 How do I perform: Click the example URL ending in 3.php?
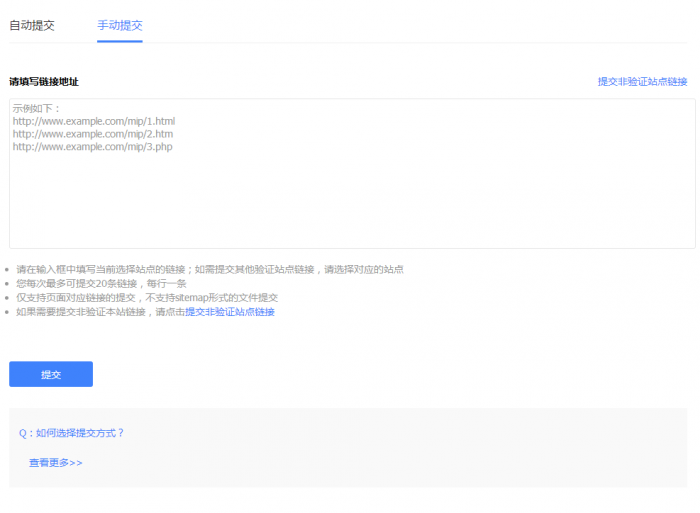92,147
